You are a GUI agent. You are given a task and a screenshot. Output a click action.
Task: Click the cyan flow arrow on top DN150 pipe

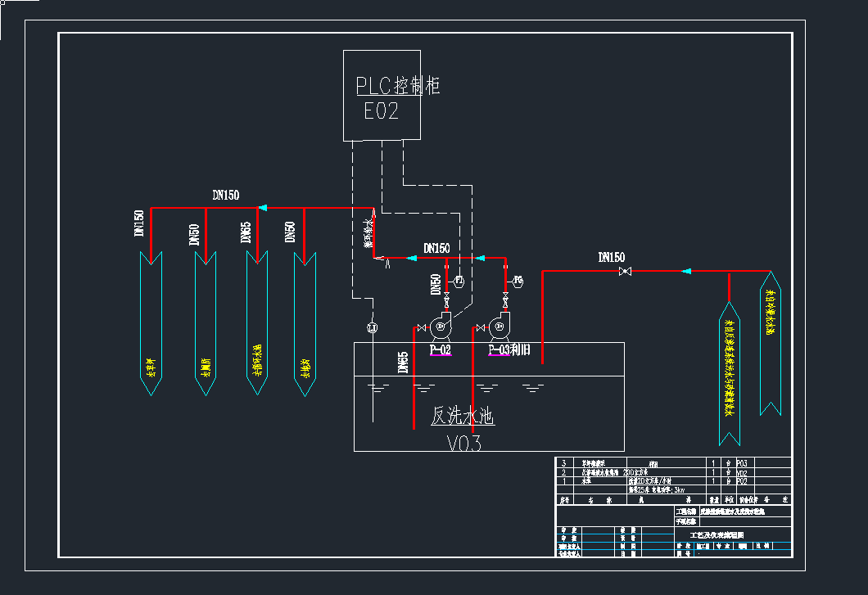(263, 208)
